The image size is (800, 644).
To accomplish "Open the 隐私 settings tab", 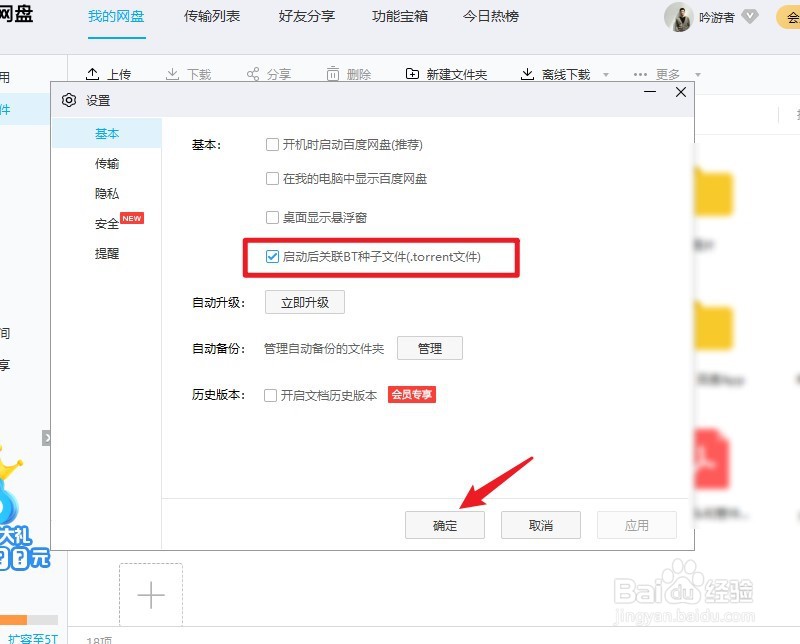I will [107, 193].
